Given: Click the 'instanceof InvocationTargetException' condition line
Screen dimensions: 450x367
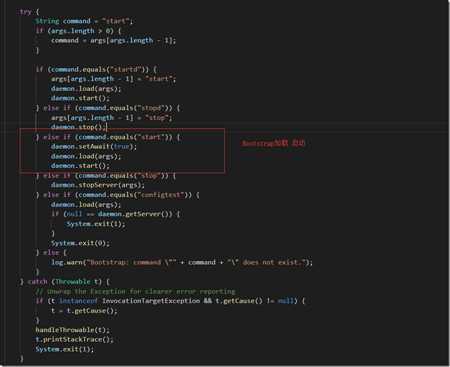Looking at the screenshot, I should (x=170, y=301).
